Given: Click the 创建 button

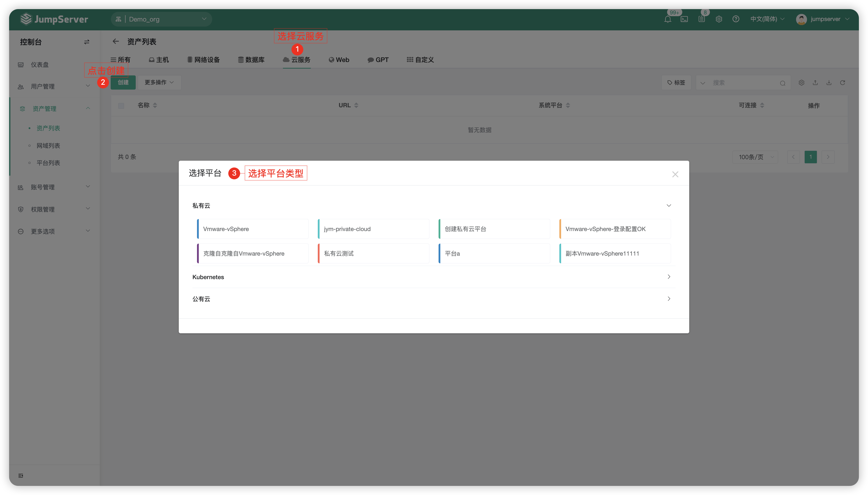Looking at the screenshot, I should (123, 82).
